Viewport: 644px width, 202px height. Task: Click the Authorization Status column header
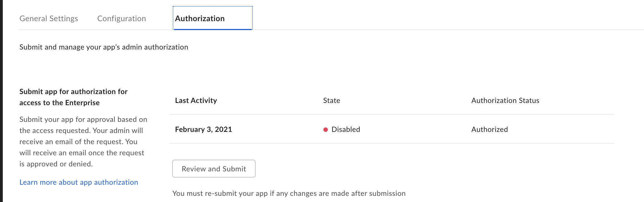click(x=505, y=100)
